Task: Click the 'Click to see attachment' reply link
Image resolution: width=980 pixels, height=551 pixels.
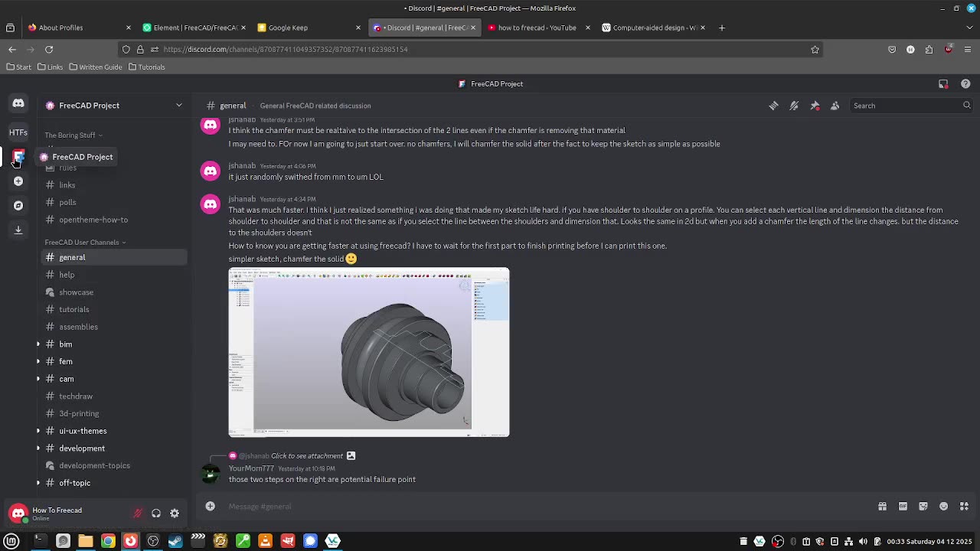Action: (x=307, y=456)
